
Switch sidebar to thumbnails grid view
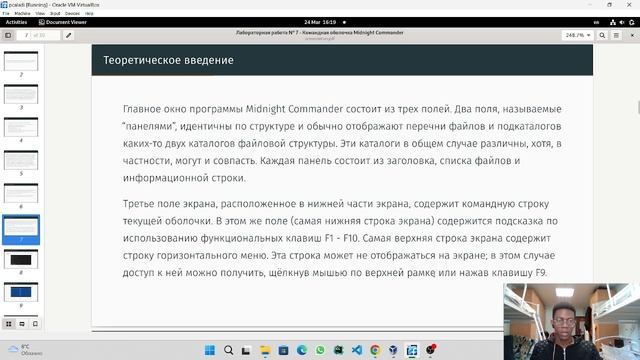point(9,324)
